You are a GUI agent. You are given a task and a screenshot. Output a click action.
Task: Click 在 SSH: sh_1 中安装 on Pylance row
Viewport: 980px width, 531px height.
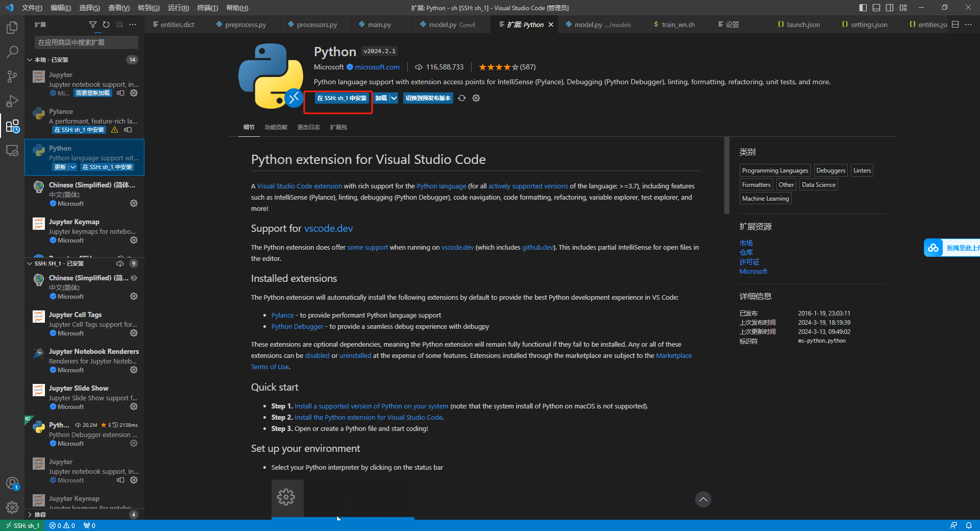79,130
